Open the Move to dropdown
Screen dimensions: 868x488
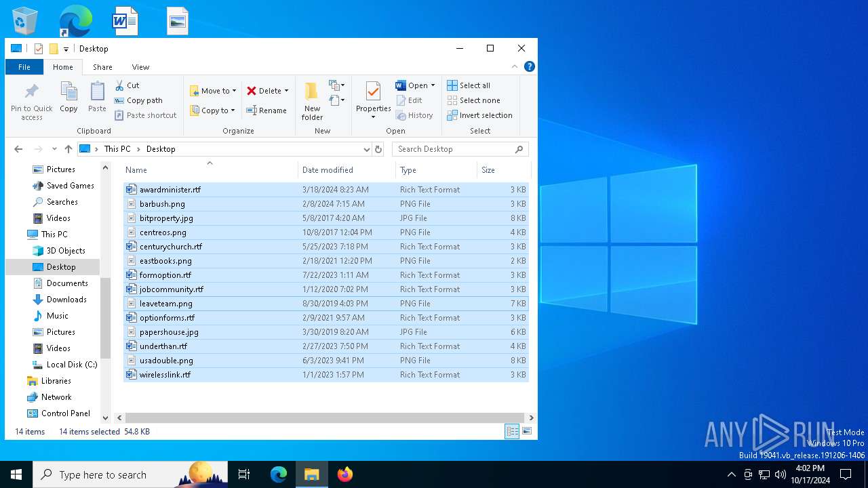(213, 91)
